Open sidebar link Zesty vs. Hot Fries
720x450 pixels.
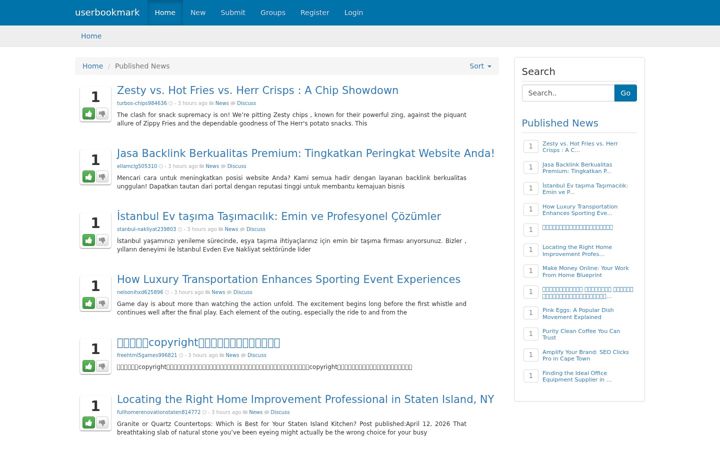(579, 146)
